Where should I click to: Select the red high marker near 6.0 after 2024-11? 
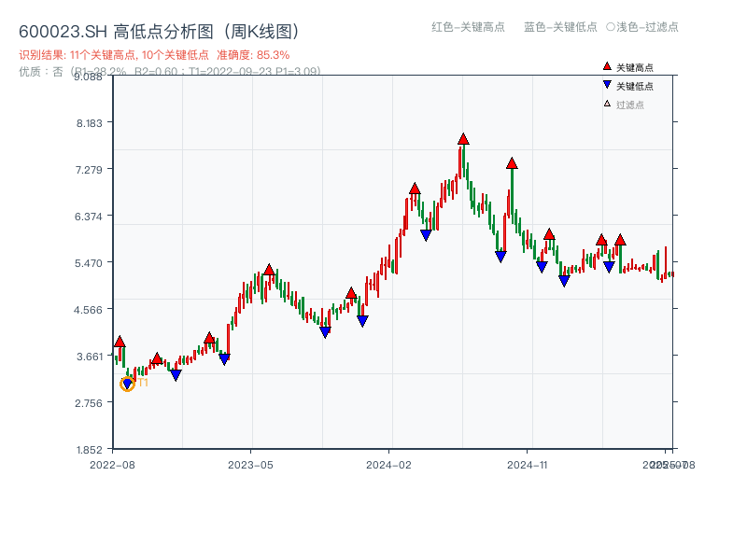coord(549,234)
